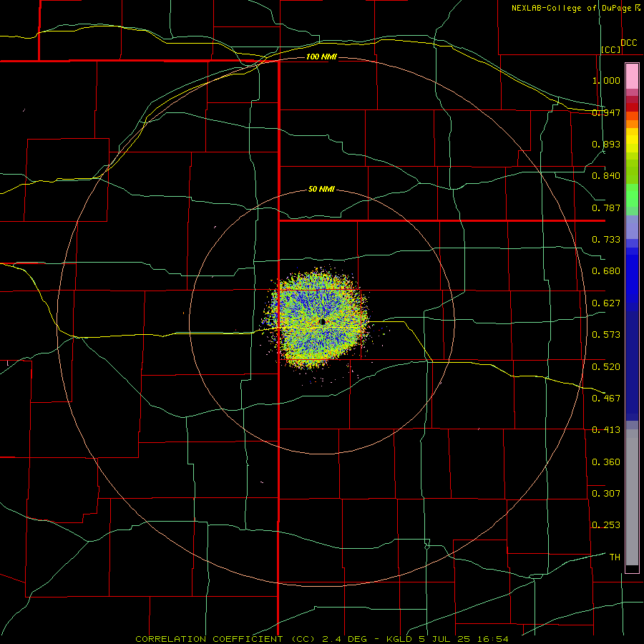Image resolution: width=644 pixels, height=644 pixels.
Task: Click the 0.253 scale value
Action: click(x=606, y=525)
